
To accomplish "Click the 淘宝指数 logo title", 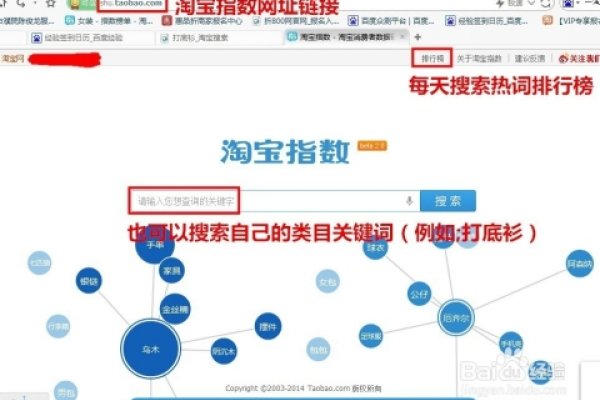I will tap(285, 152).
